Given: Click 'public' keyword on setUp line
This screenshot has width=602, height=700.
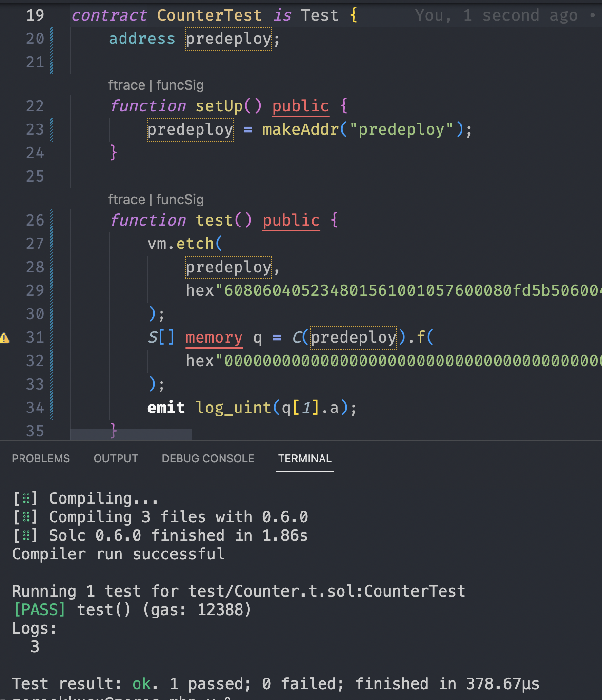Looking at the screenshot, I should click(301, 106).
